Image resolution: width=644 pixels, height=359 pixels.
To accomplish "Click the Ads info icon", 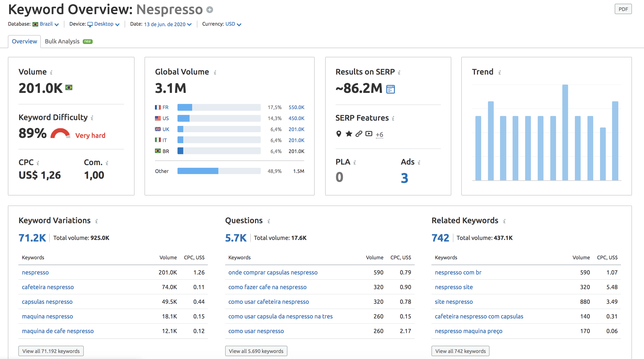I will pyautogui.click(x=419, y=162).
